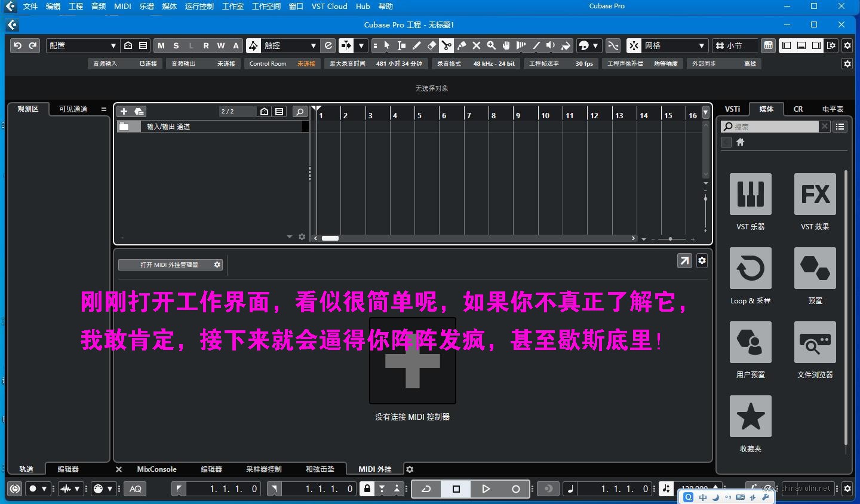Image resolution: width=860 pixels, height=504 pixels.
Task: Click the add MIDI controller plus box
Action: point(413,361)
